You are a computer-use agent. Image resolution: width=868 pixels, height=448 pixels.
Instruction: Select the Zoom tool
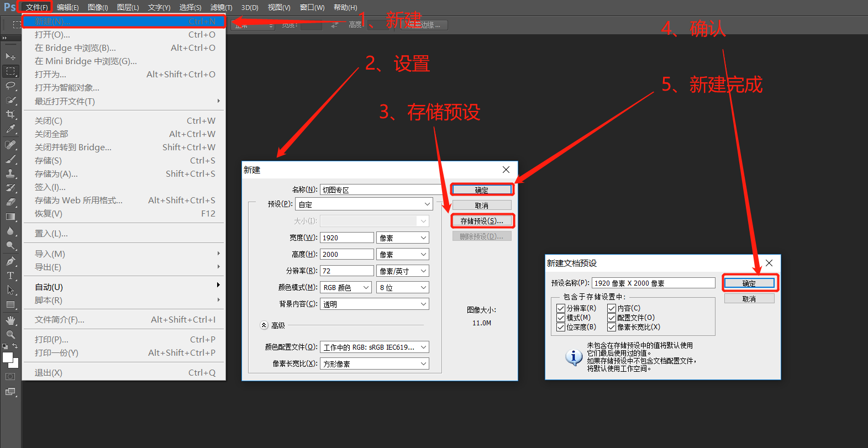click(10, 335)
